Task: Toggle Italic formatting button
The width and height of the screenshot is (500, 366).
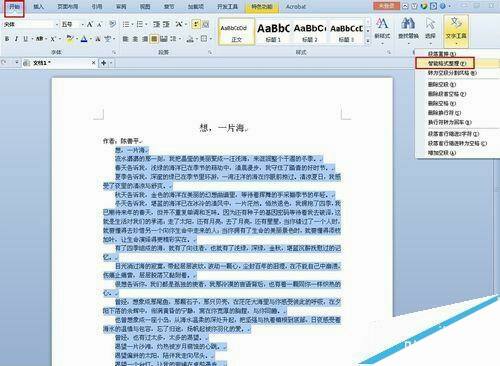Action: click(16, 39)
